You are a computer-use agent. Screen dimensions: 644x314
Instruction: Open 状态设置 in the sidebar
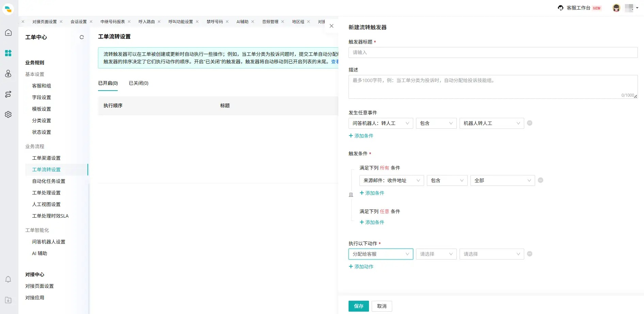point(42,132)
